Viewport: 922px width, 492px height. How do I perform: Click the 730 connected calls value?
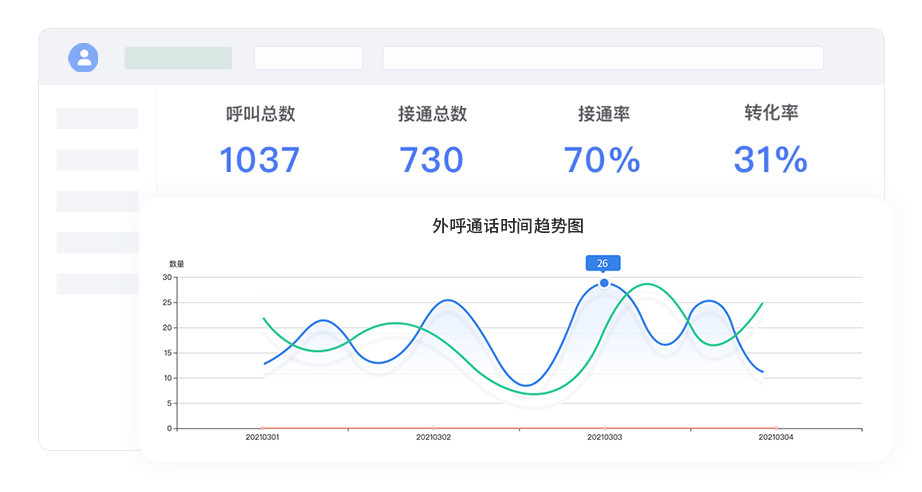tap(432, 160)
